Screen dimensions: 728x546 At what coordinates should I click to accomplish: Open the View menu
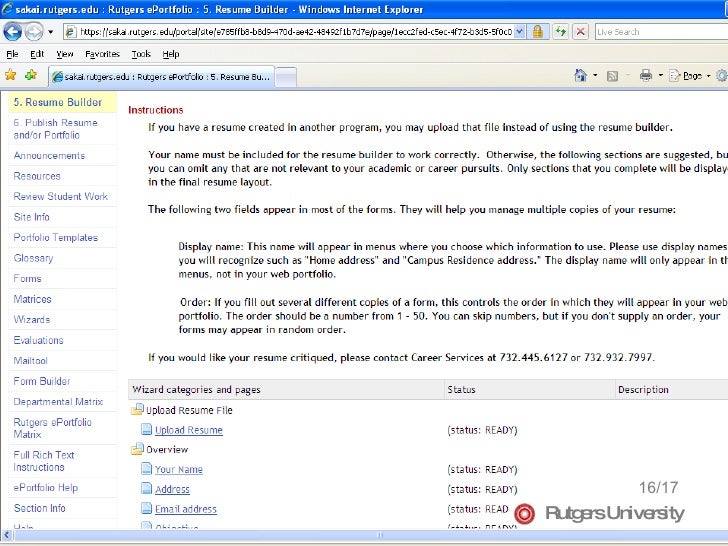65,54
